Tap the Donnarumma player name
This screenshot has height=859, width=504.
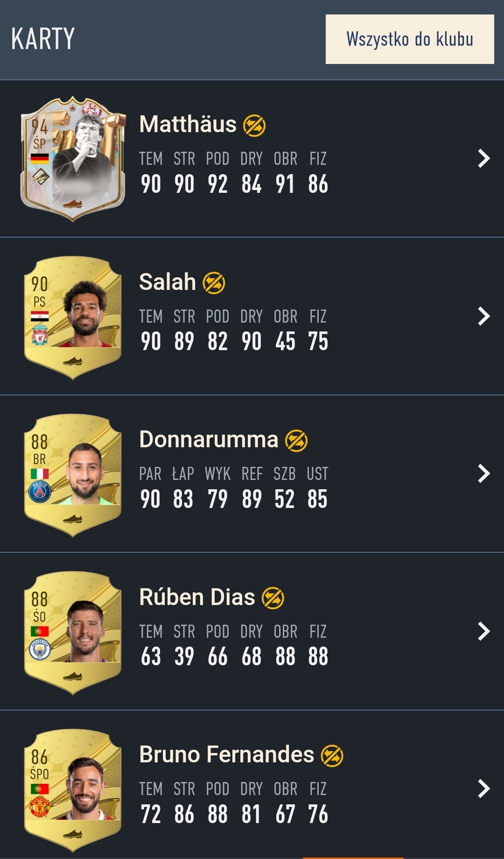pos(209,440)
